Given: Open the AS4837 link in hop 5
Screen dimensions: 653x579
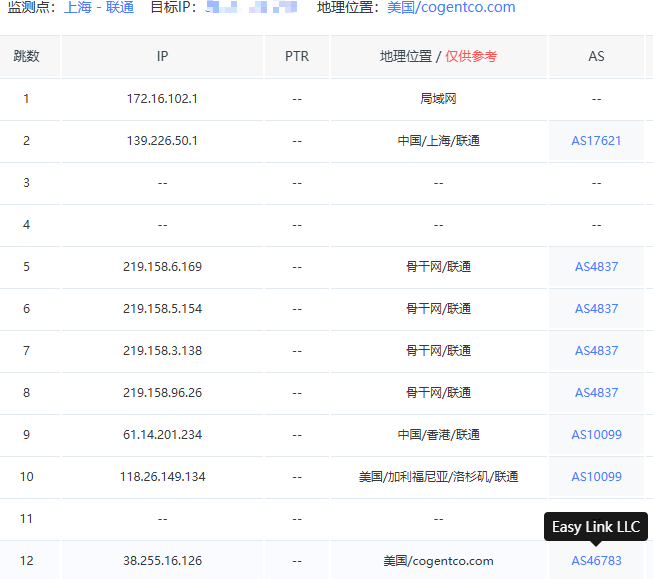Looking at the screenshot, I should click(x=596, y=267).
